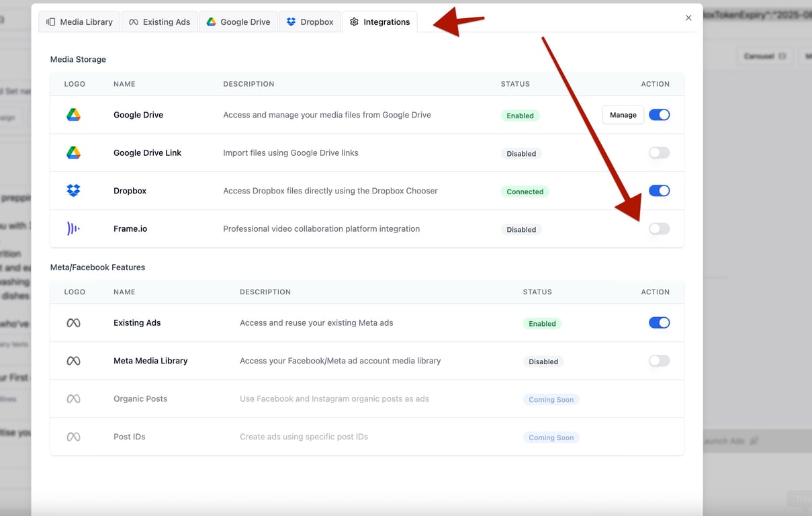
Task: Click the Connected status badge for Dropbox
Action: [525, 191]
